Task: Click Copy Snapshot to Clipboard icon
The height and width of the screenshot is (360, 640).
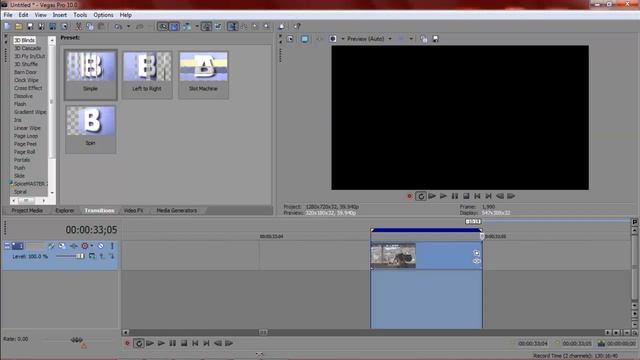Action: tap(424, 39)
